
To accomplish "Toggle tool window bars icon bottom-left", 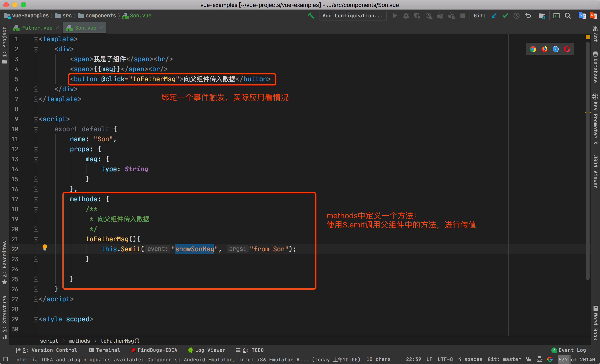I will tap(5, 359).
